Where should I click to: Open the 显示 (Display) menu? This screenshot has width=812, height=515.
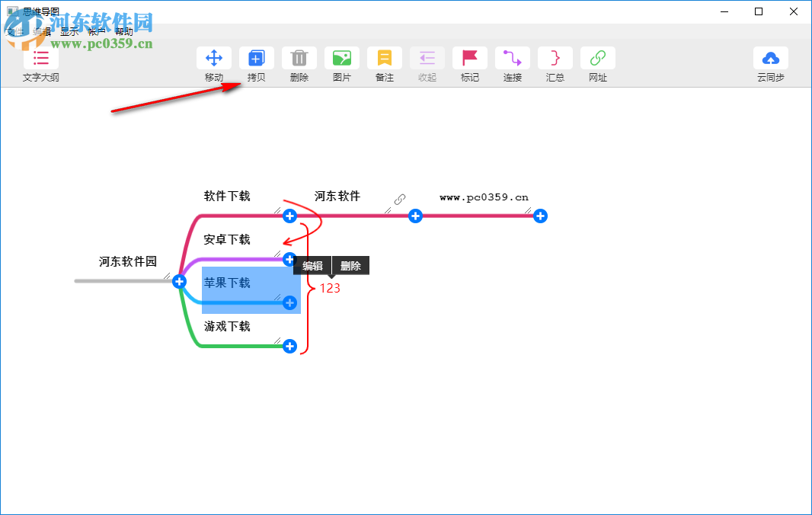(x=69, y=31)
